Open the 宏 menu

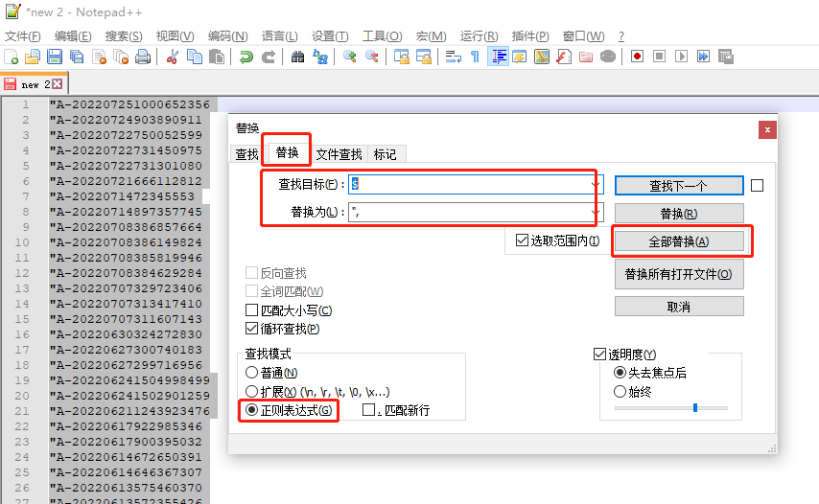pos(431,36)
